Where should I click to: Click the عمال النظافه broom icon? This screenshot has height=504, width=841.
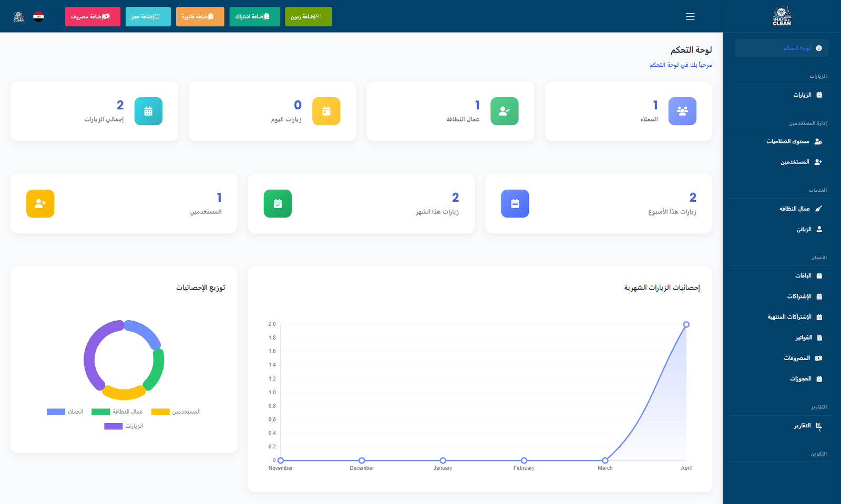[x=819, y=209]
